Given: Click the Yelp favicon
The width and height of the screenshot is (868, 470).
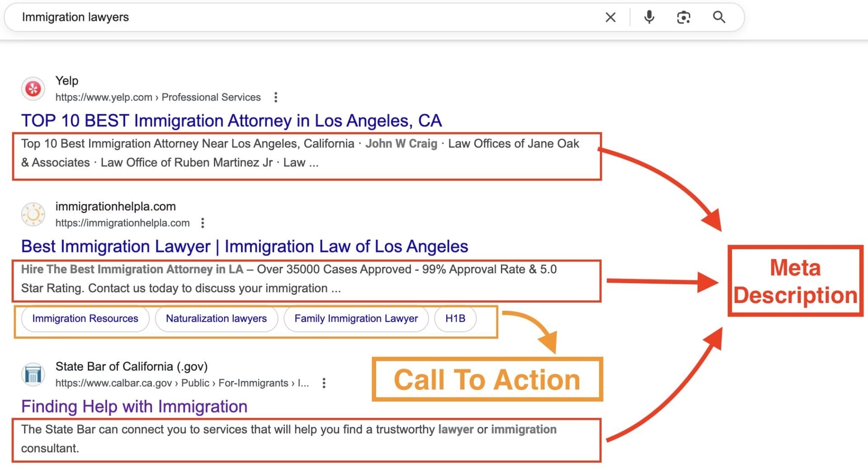Looking at the screenshot, I should 33,88.
